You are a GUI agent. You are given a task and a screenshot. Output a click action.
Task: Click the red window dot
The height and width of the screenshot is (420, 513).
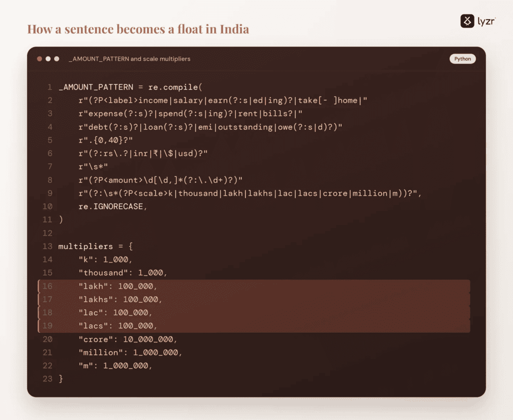click(40, 59)
